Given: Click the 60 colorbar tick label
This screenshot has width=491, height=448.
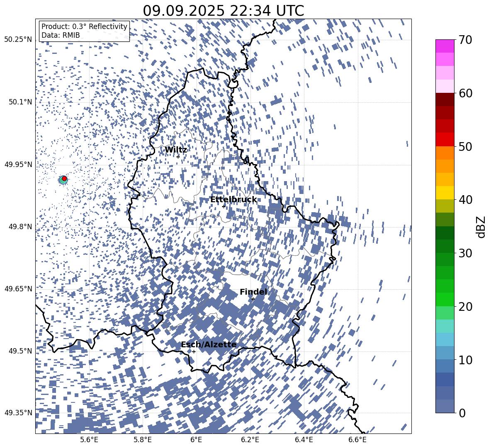Looking at the screenshot, I should [465, 93].
